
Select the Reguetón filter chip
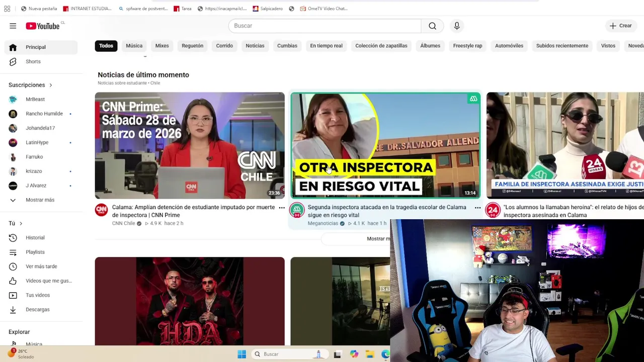192,46
